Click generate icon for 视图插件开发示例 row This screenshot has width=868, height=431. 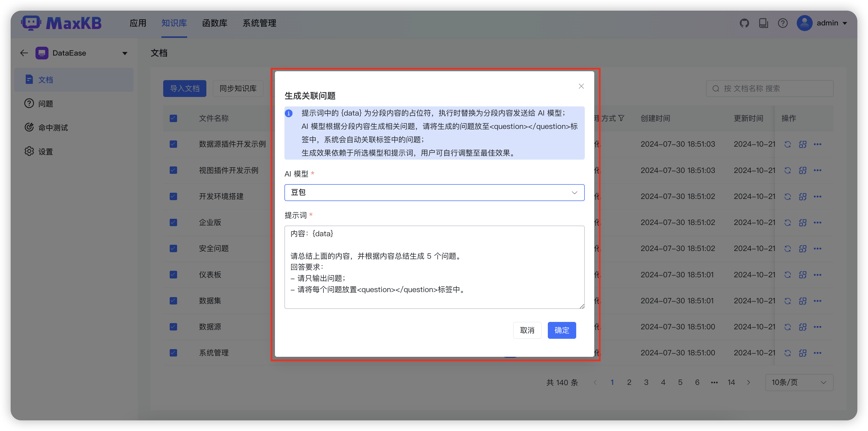tap(803, 171)
